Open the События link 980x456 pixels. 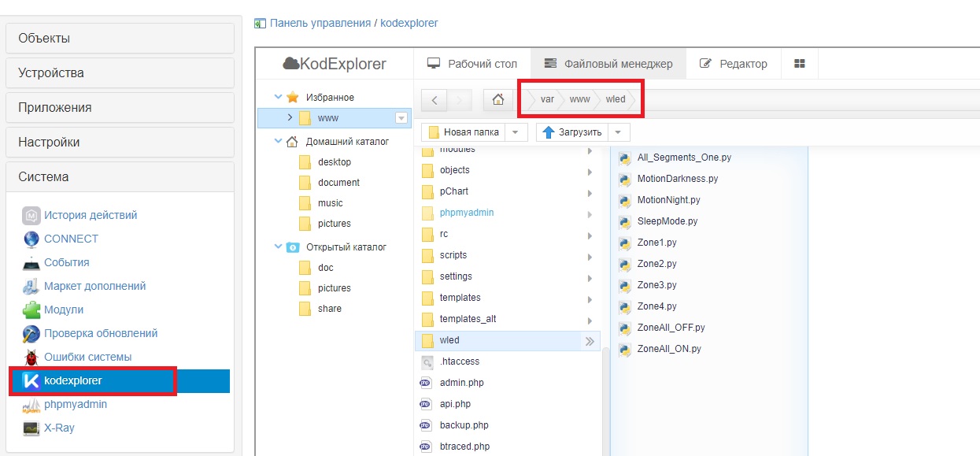pyautogui.click(x=66, y=262)
